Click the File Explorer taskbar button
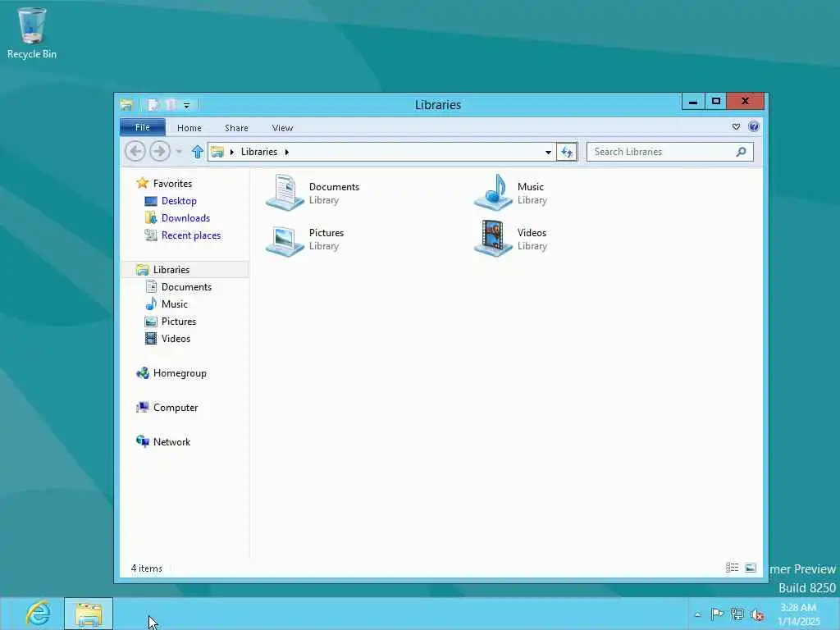The height and width of the screenshot is (630, 840). pyautogui.click(x=89, y=614)
